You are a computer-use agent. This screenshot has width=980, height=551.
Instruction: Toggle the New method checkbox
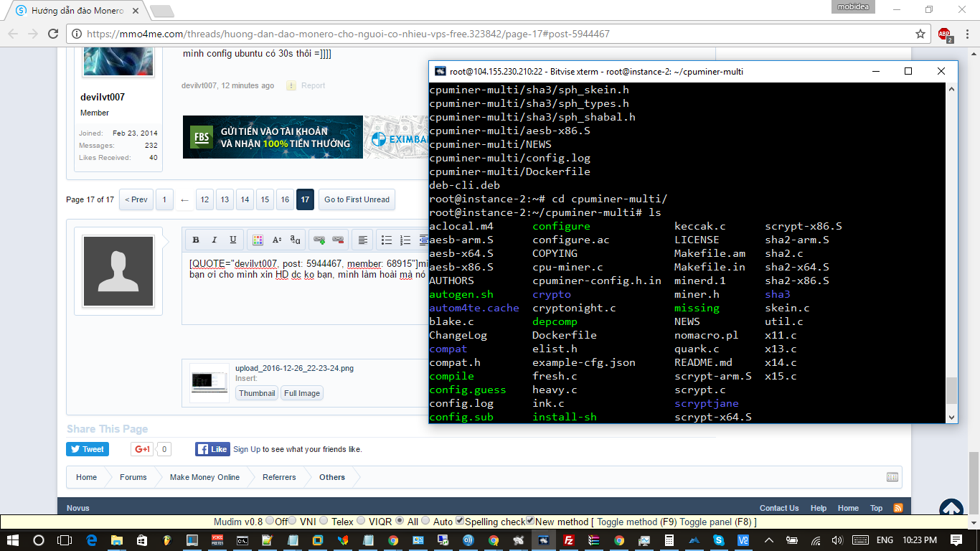[x=531, y=521]
